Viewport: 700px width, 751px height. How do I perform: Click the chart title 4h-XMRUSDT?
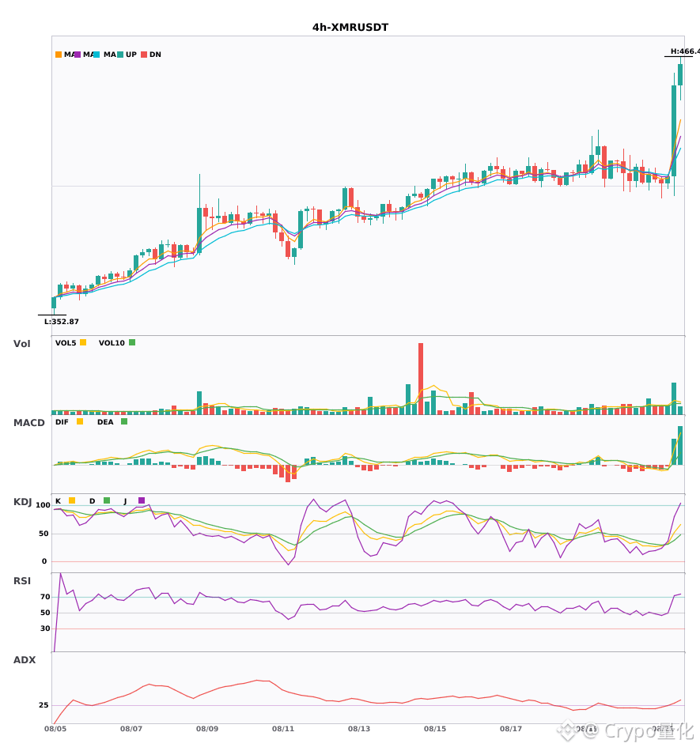click(x=350, y=28)
